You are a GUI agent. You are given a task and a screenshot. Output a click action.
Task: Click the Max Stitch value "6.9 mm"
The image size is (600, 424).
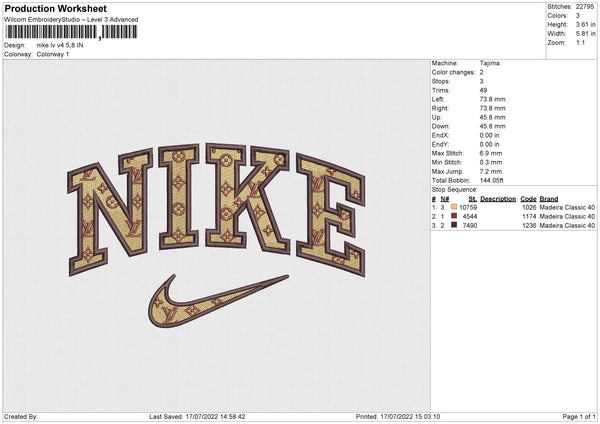[x=491, y=153]
